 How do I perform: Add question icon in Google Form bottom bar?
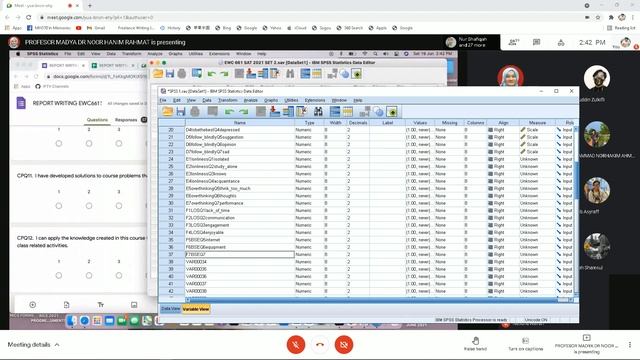(x=33, y=305)
